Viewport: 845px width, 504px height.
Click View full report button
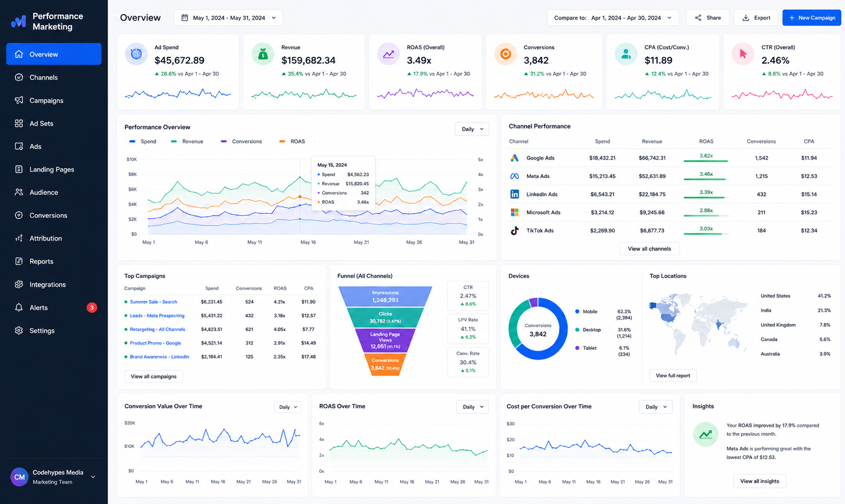[x=673, y=376]
